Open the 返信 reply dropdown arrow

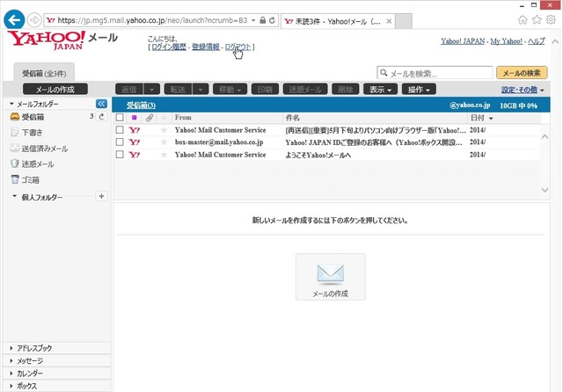(x=152, y=90)
